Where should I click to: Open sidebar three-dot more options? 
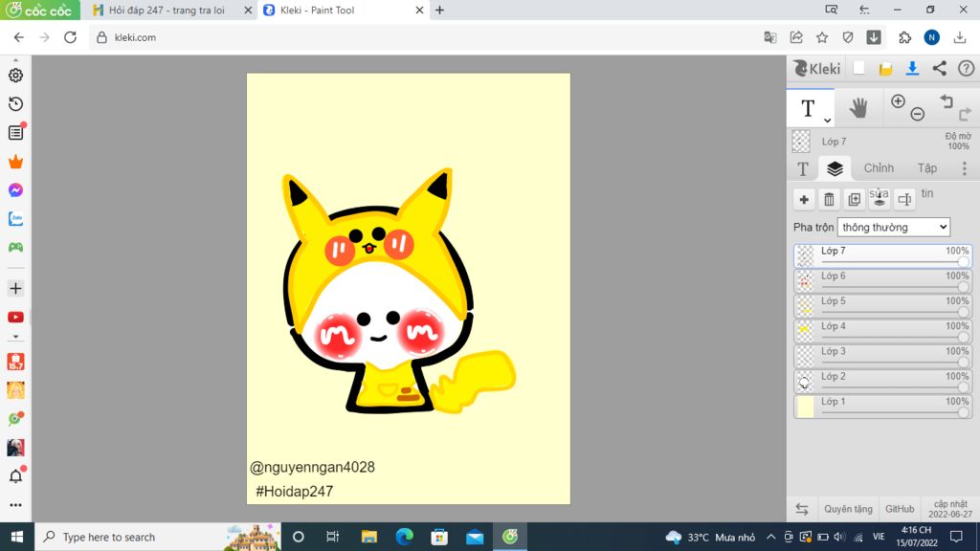[15, 505]
